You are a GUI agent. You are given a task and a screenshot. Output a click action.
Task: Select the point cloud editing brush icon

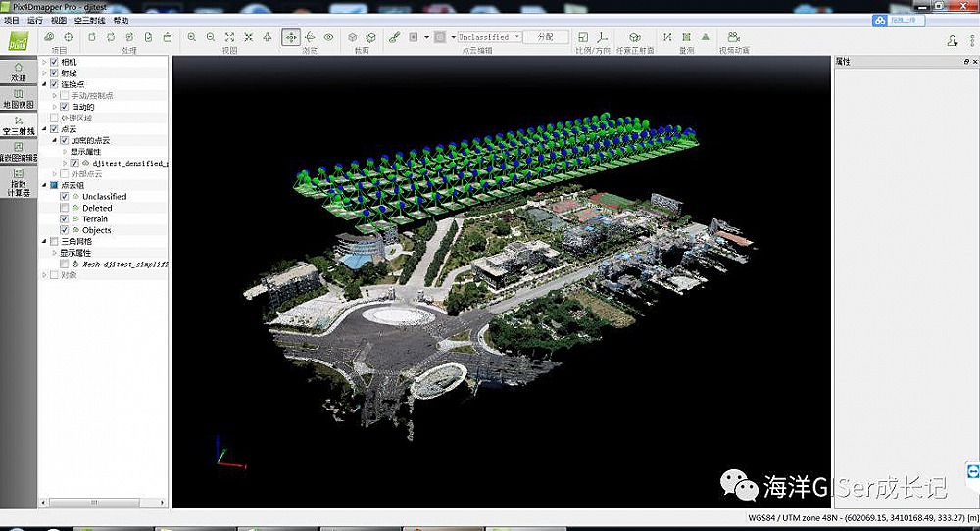point(394,37)
